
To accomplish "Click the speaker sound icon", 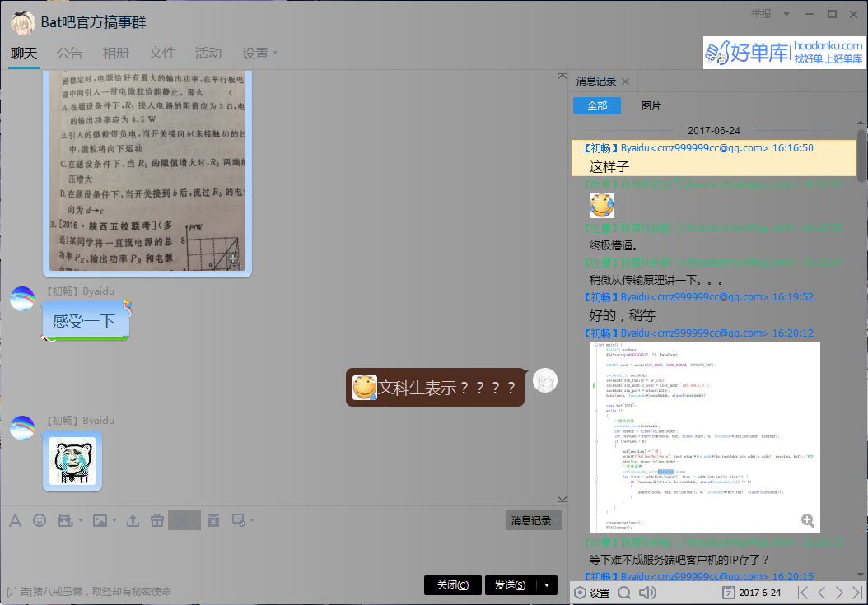I will click(647, 593).
